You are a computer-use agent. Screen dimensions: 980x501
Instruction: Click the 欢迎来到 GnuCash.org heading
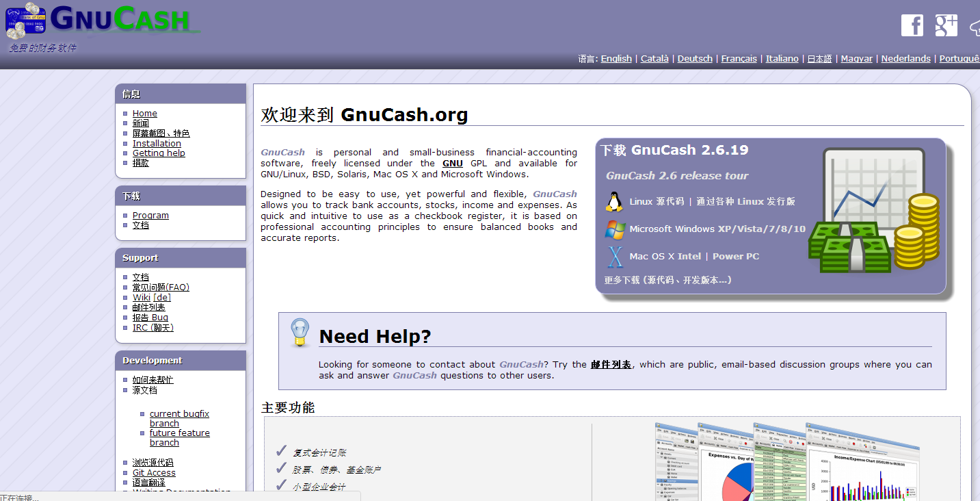[365, 114]
